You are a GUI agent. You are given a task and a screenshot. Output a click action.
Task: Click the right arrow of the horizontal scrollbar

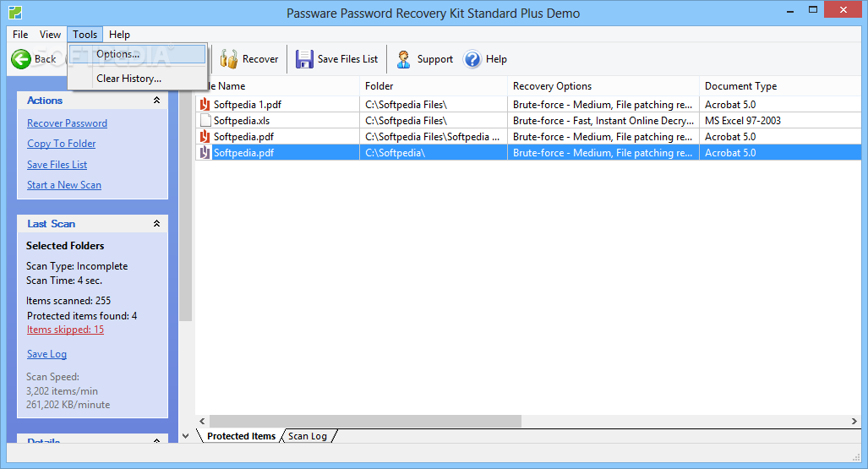[854, 422]
